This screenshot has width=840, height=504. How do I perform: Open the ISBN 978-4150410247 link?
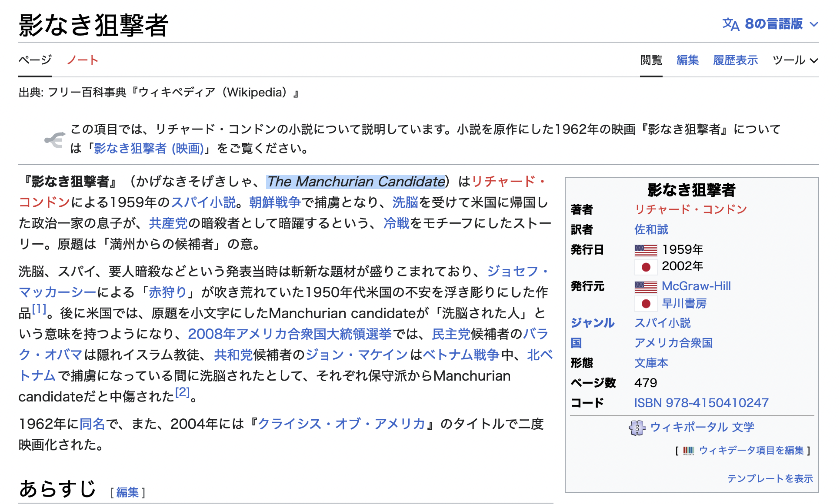pyautogui.click(x=701, y=403)
